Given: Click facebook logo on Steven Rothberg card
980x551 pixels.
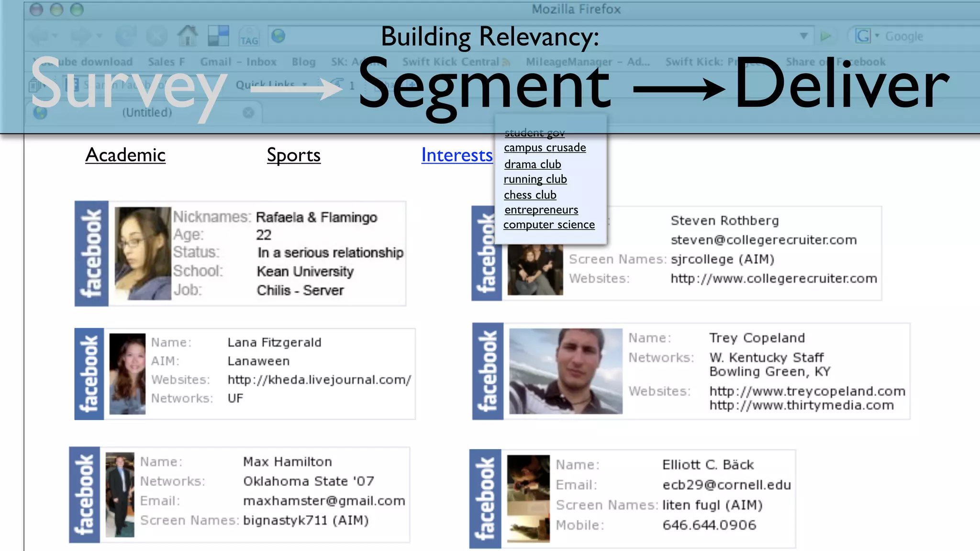Looking at the screenshot, I should (487, 253).
